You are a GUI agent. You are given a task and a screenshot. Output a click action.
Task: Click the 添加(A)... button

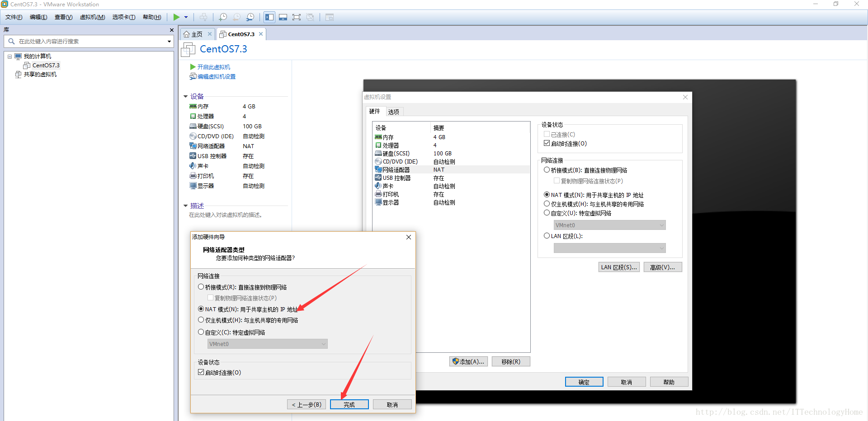pyautogui.click(x=468, y=362)
